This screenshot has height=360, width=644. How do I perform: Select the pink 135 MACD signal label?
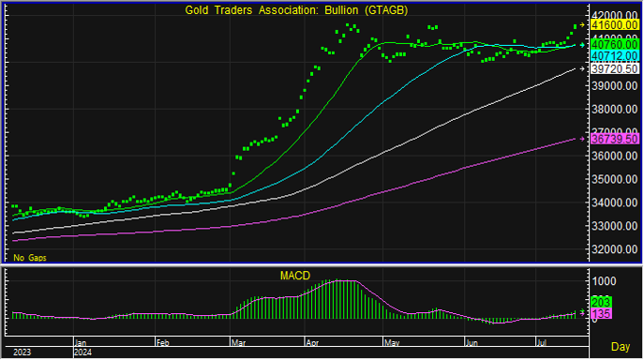[x=601, y=313]
